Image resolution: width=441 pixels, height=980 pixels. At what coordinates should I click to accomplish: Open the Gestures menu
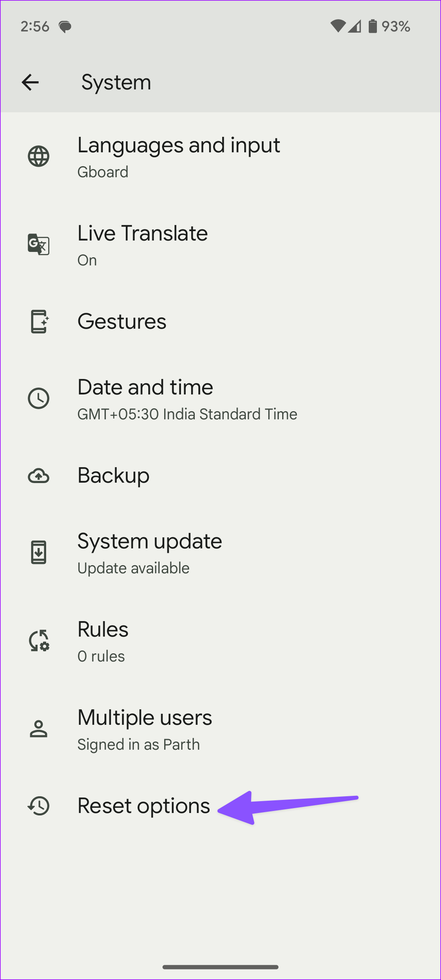(x=122, y=322)
